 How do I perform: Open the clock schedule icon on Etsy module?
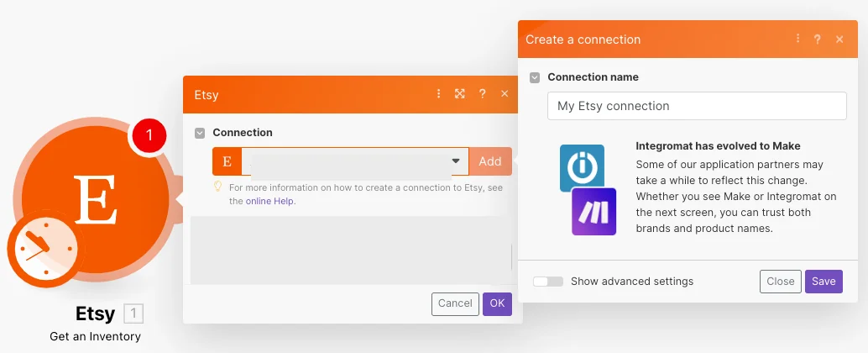point(46,248)
